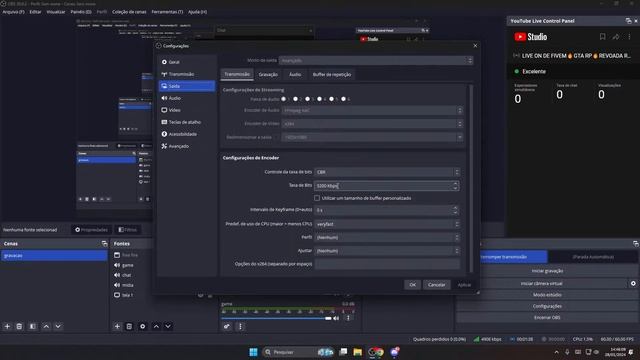Click Modo estúdio button
640x360 pixels.
(547, 295)
